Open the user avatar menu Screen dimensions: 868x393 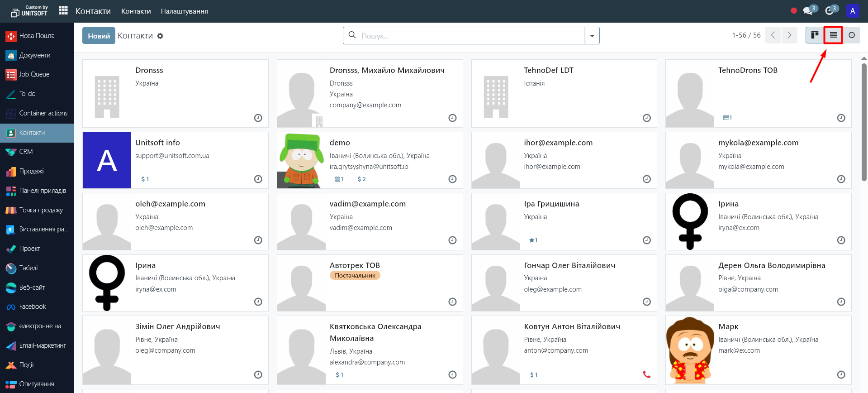pos(852,11)
